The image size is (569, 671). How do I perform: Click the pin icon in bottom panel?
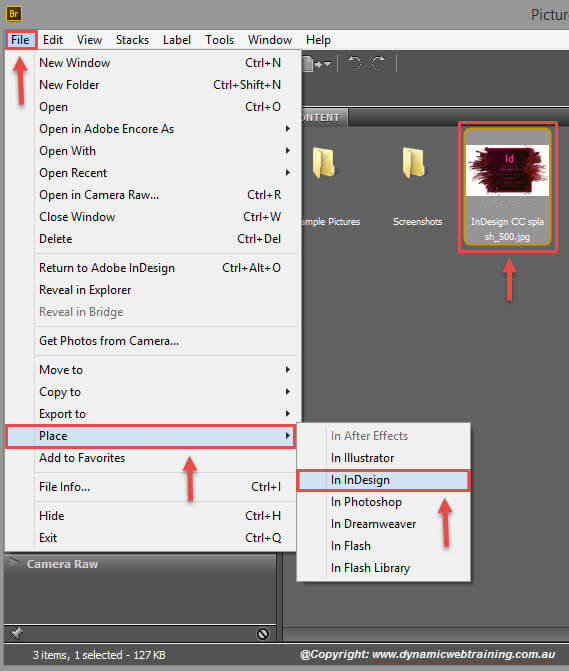(16, 633)
